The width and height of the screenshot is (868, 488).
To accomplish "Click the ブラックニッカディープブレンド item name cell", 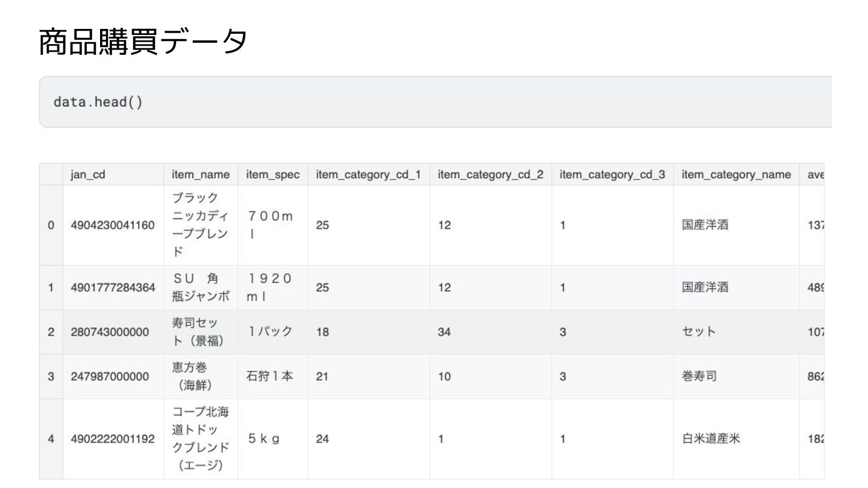I will click(200, 225).
